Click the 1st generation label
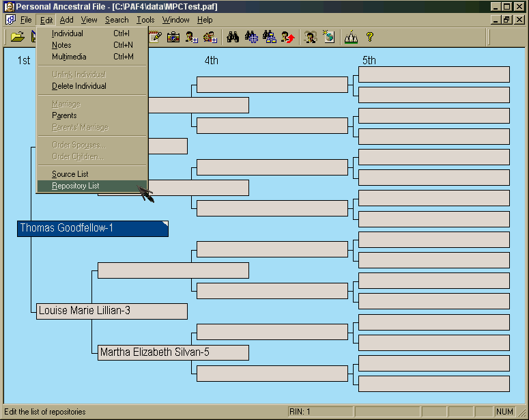This screenshot has height=420, width=529. (x=24, y=60)
